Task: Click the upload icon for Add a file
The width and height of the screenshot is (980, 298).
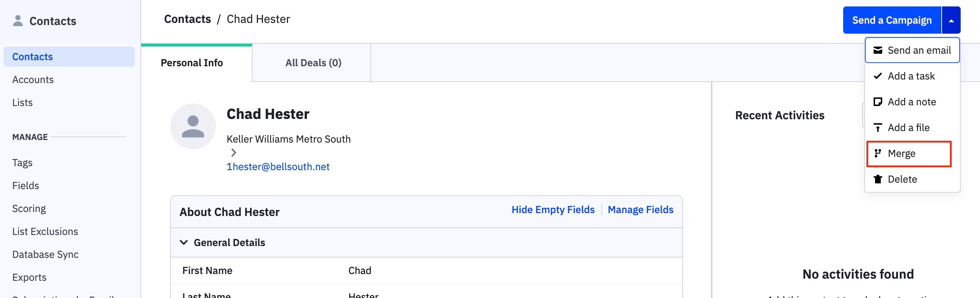Action: click(x=878, y=128)
